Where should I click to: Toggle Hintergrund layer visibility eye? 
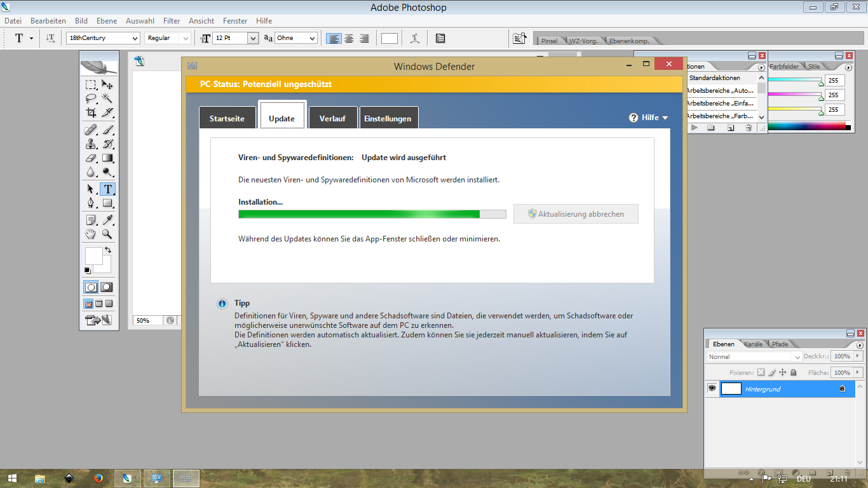point(712,388)
